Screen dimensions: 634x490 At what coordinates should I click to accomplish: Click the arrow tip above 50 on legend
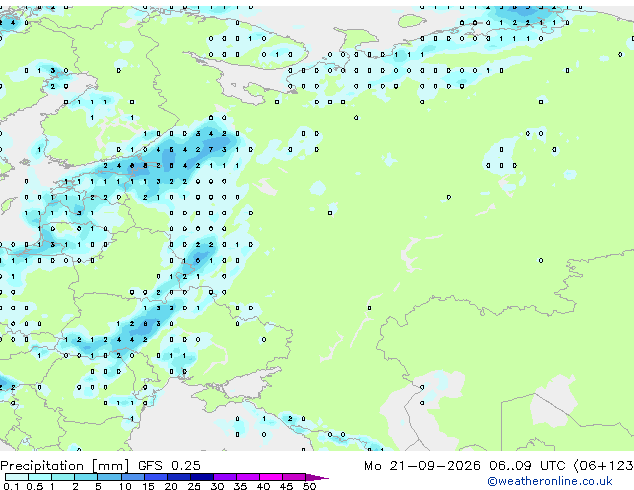pyautogui.click(x=317, y=477)
